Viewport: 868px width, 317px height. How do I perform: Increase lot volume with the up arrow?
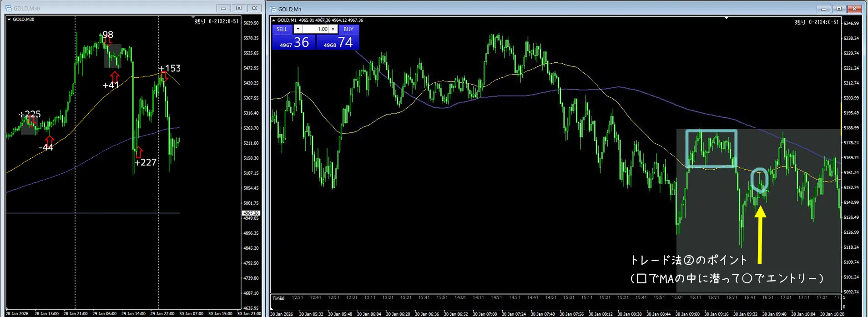(x=333, y=29)
